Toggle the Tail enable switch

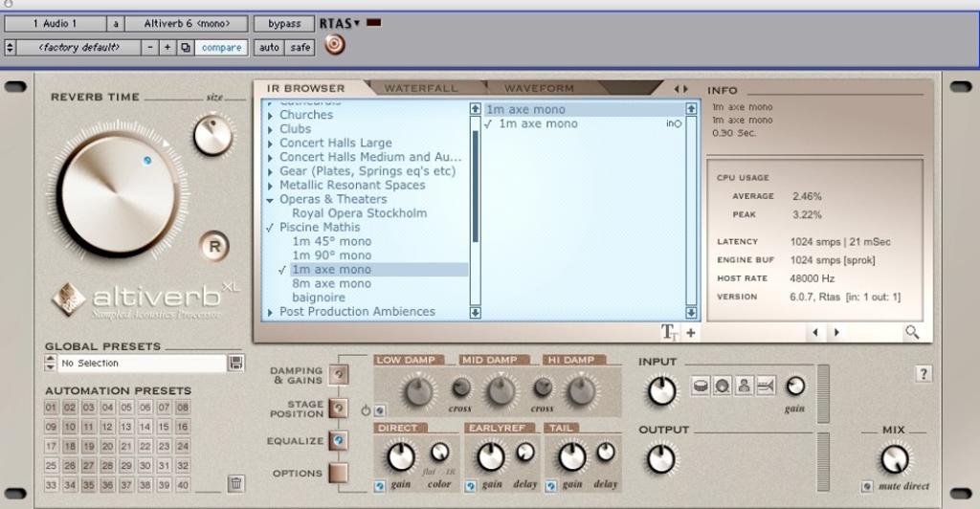click(x=550, y=486)
